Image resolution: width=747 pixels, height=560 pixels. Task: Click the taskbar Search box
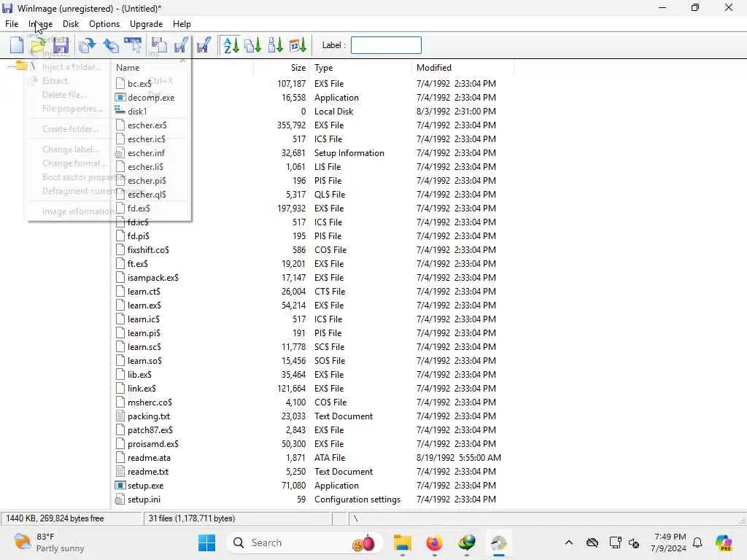click(x=304, y=542)
